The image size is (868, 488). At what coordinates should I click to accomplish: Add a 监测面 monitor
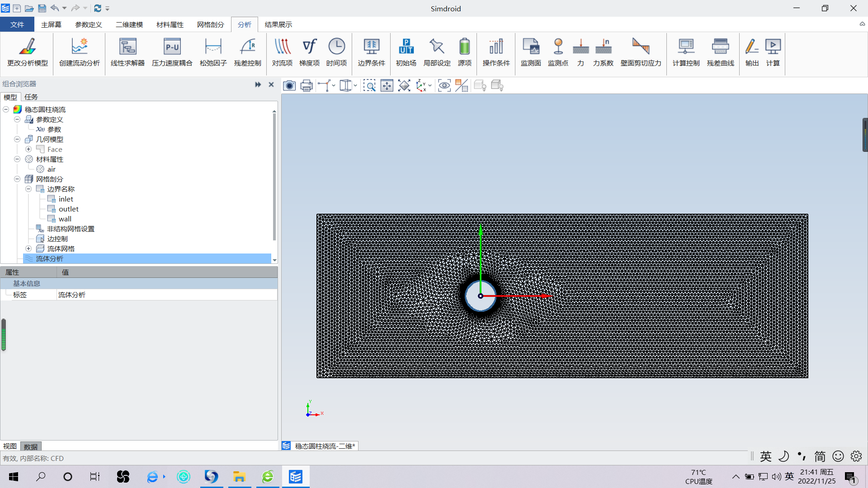point(531,52)
